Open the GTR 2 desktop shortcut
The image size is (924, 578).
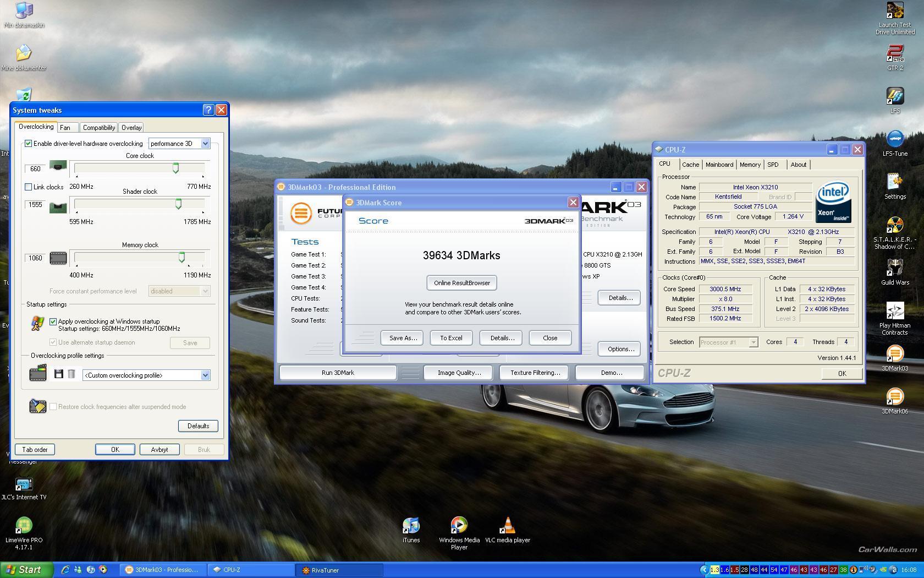(x=895, y=57)
